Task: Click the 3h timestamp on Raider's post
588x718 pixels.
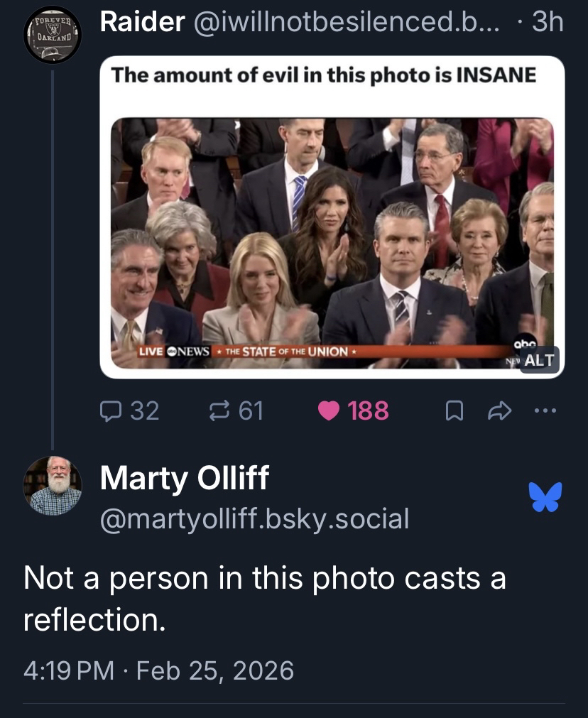Action: point(547,23)
